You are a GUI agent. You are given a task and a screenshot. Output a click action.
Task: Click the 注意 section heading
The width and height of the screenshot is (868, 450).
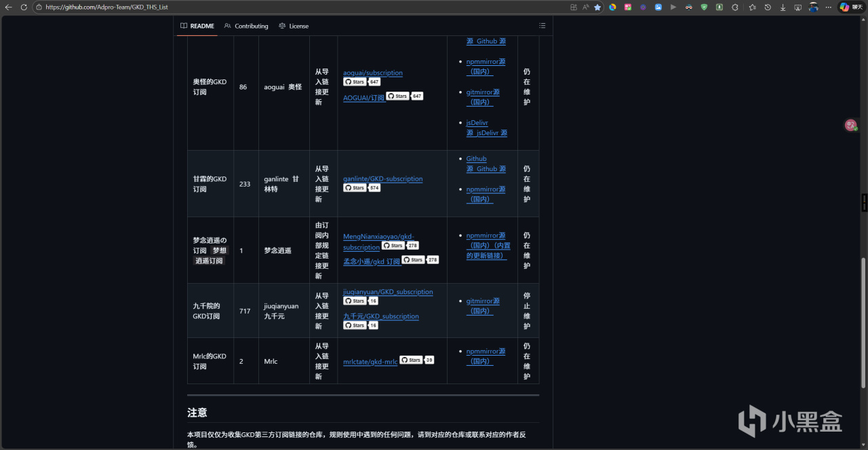(197, 413)
